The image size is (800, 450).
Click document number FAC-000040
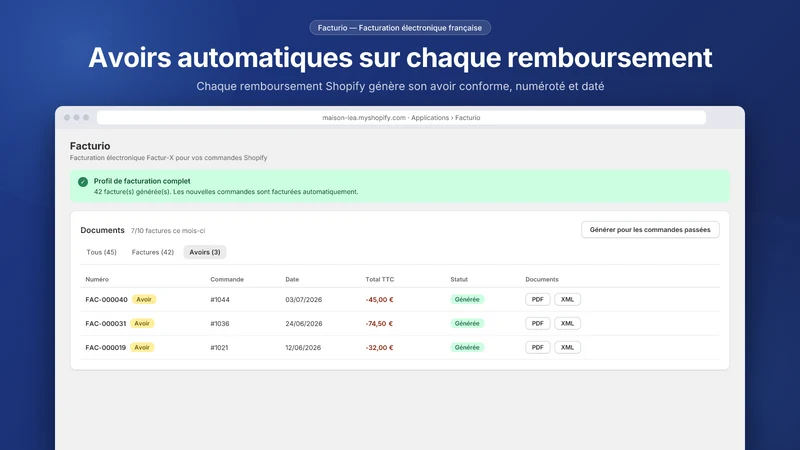(x=106, y=299)
